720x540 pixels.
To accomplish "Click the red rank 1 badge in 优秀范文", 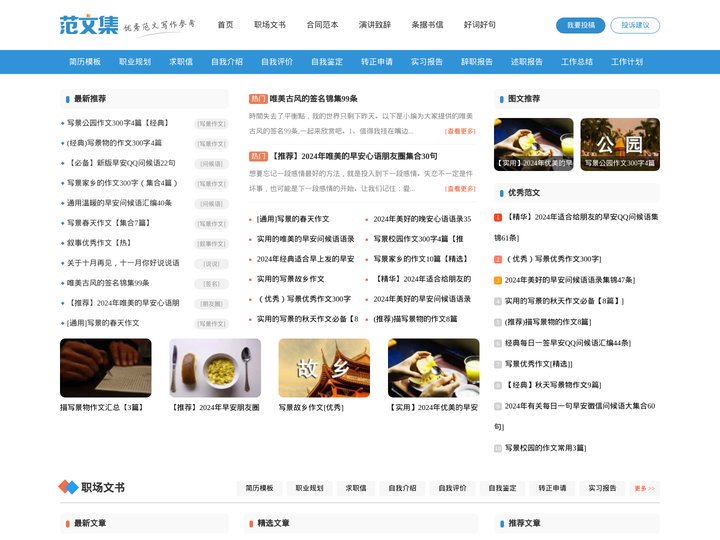I will point(498,217).
